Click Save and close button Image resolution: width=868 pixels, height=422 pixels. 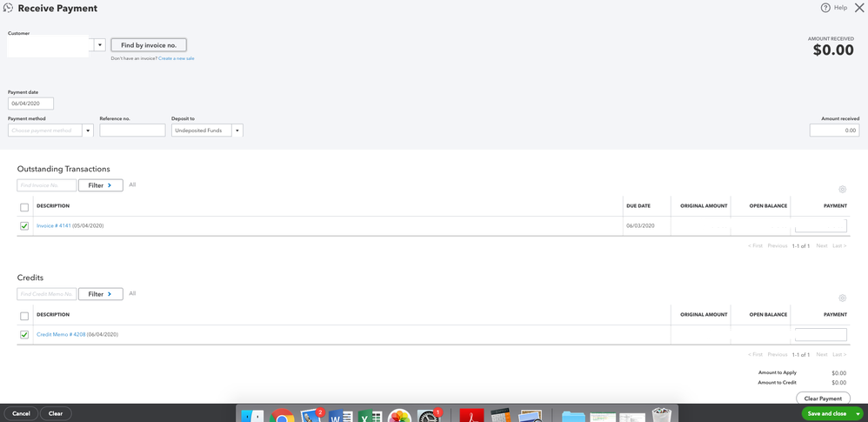click(827, 413)
